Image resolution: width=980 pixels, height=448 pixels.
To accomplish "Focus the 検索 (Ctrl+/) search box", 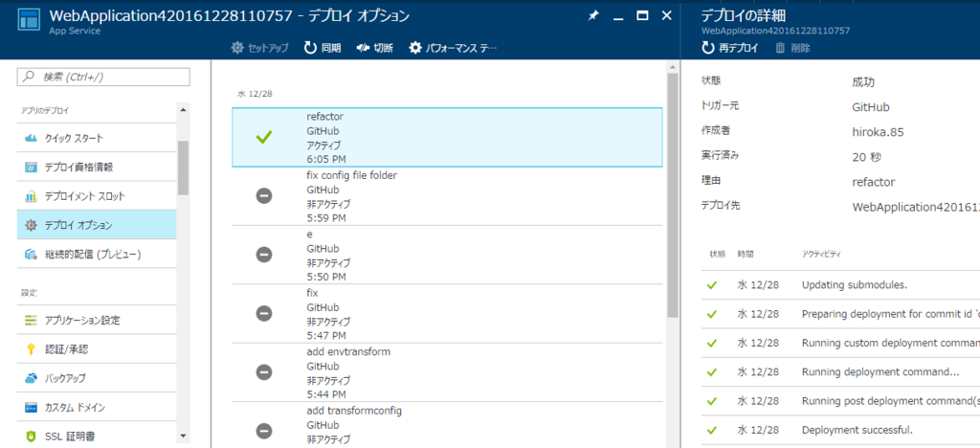I will (103, 77).
